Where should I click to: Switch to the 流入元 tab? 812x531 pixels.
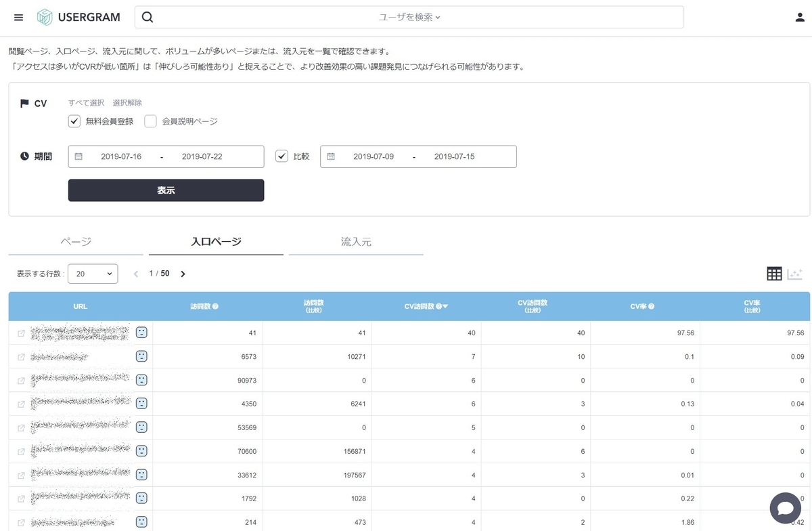(356, 242)
